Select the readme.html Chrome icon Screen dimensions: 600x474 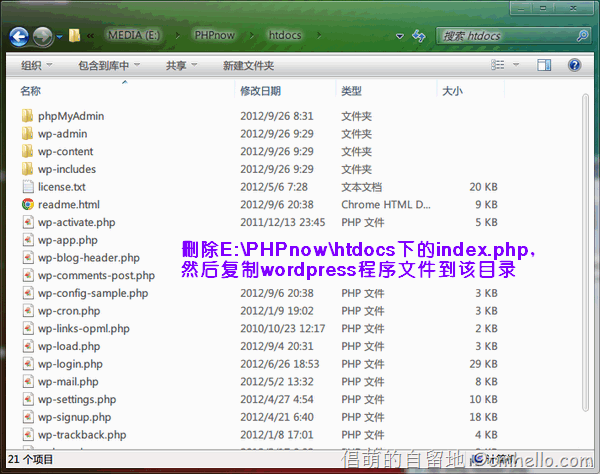click(28, 204)
